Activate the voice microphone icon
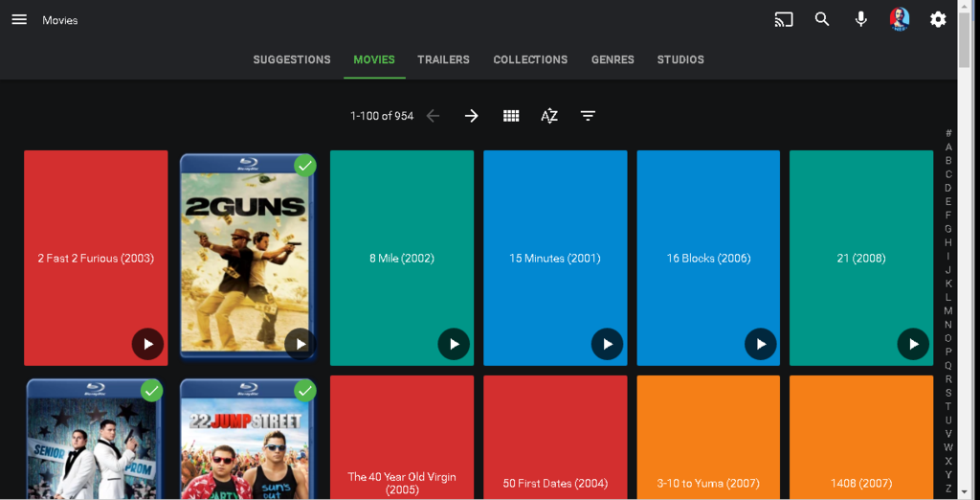The width and height of the screenshot is (980, 500). tap(860, 20)
